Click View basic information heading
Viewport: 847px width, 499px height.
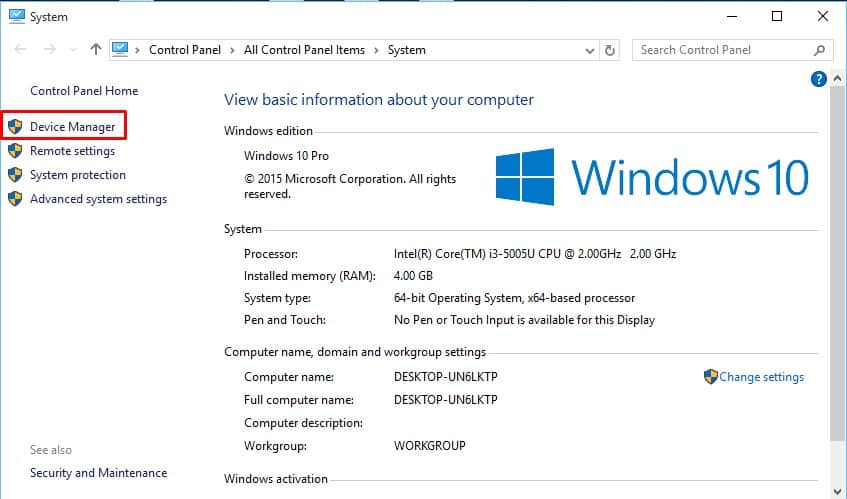(x=379, y=100)
